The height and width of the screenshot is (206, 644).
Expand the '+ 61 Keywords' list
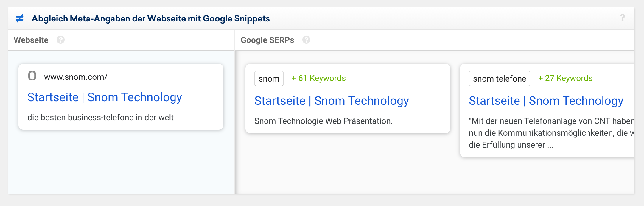[x=318, y=78]
